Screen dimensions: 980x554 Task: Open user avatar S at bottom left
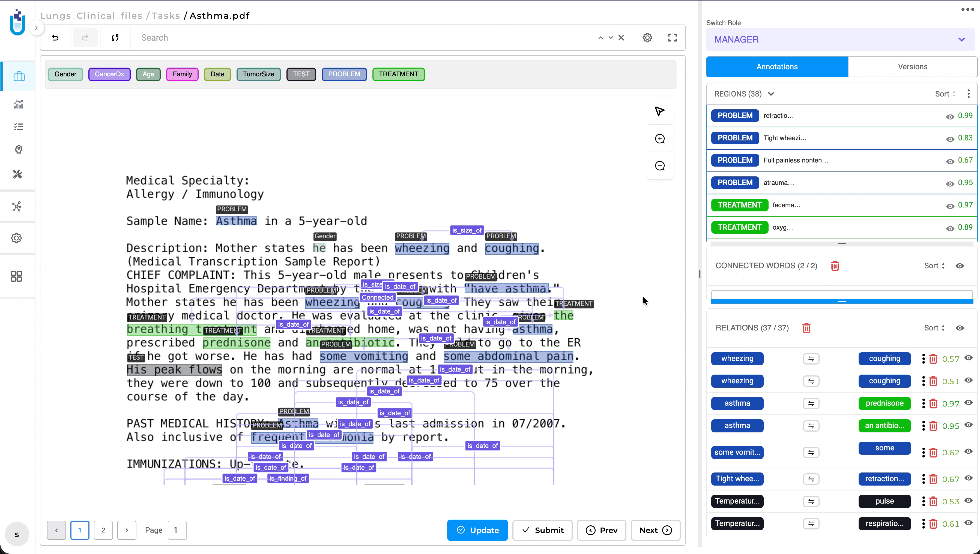(17, 534)
